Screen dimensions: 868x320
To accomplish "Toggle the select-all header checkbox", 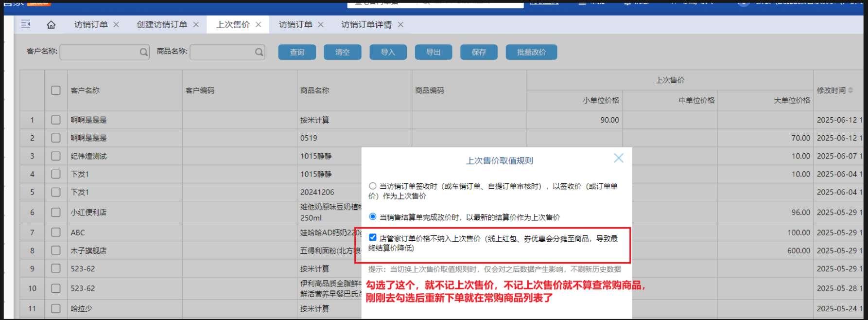I will point(56,90).
